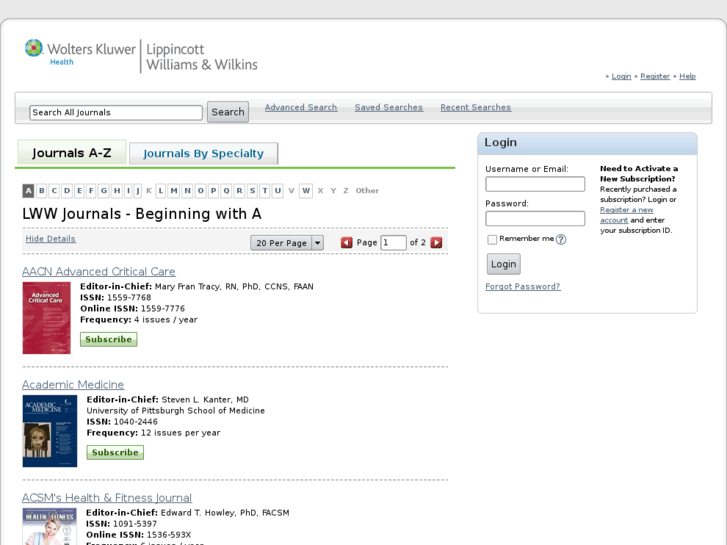Open Advanced Search link
This screenshot has width=727, height=545.
(x=301, y=107)
